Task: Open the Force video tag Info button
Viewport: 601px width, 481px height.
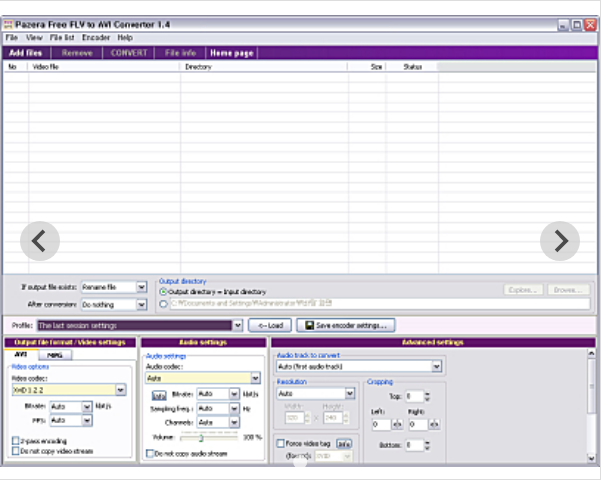Action: [344, 444]
